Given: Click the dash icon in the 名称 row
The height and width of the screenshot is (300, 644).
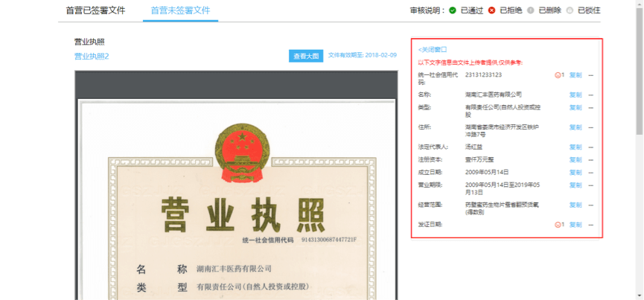Looking at the screenshot, I should (591, 95).
